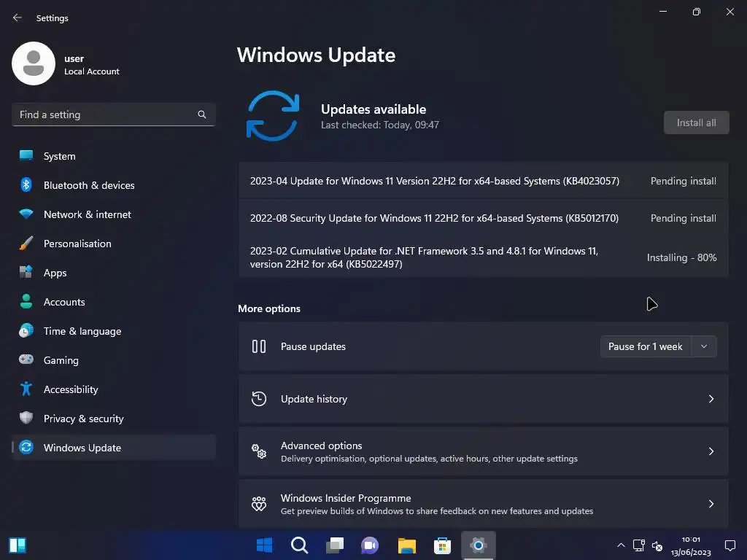Image resolution: width=747 pixels, height=560 pixels.
Task: Click the Windows Insider Programme hearts icon
Action: (259, 503)
